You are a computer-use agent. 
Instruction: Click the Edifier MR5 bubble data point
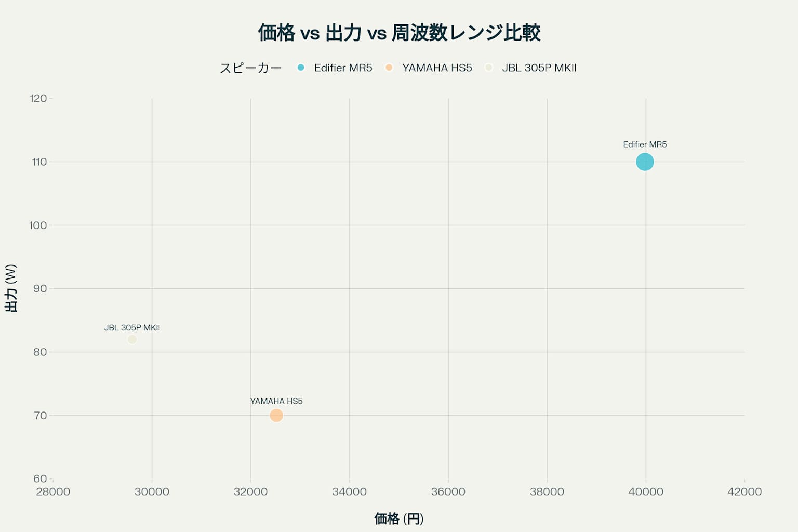pos(645,162)
